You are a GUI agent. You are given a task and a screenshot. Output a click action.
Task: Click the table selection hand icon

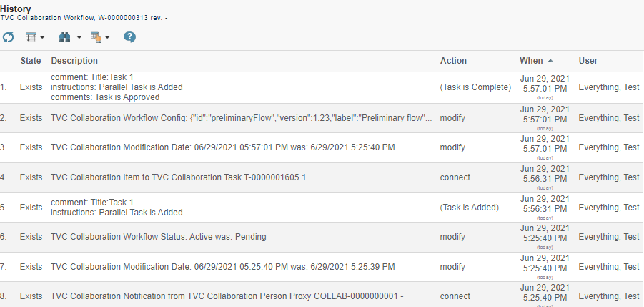click(96, 36)
